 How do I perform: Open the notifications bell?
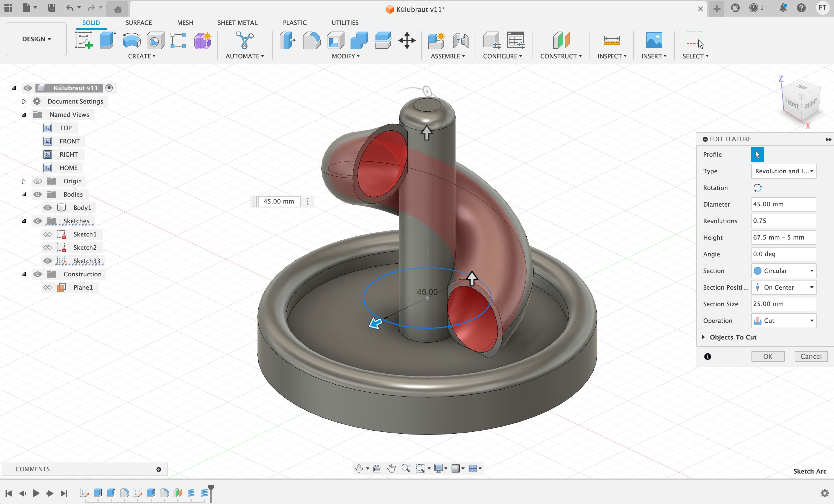pyautogui.click(x=783, y=8)
